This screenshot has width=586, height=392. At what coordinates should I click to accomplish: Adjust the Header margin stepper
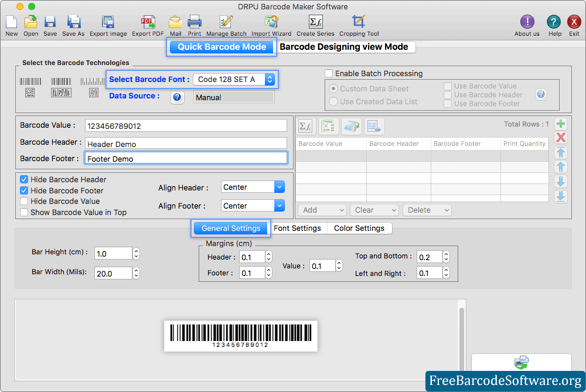coord(268,257)
